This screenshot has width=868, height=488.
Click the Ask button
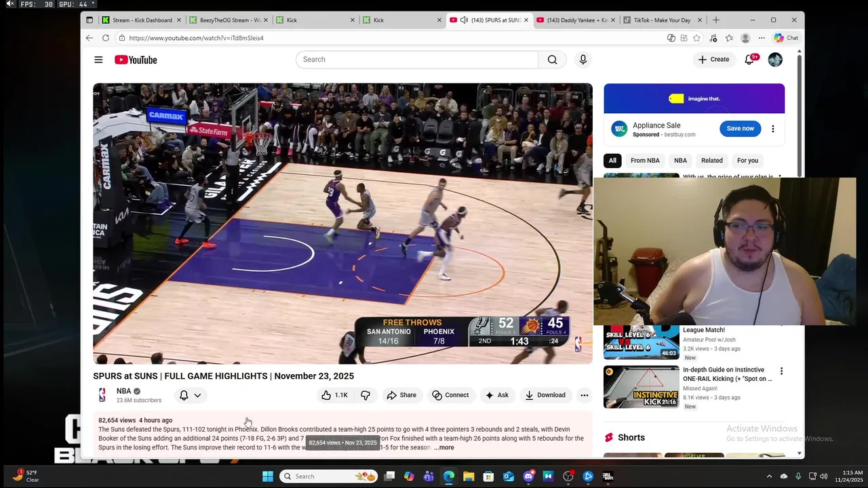point(496,395)
